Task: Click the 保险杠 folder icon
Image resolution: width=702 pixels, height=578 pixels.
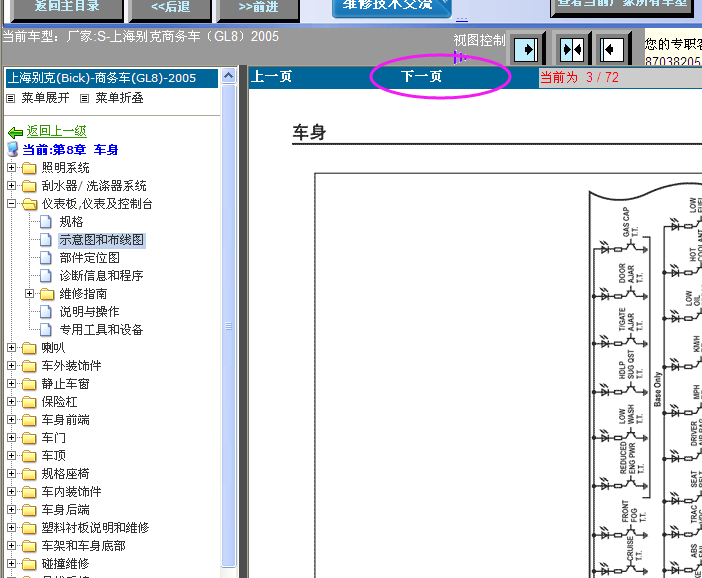Action: [x=29, y=402]
